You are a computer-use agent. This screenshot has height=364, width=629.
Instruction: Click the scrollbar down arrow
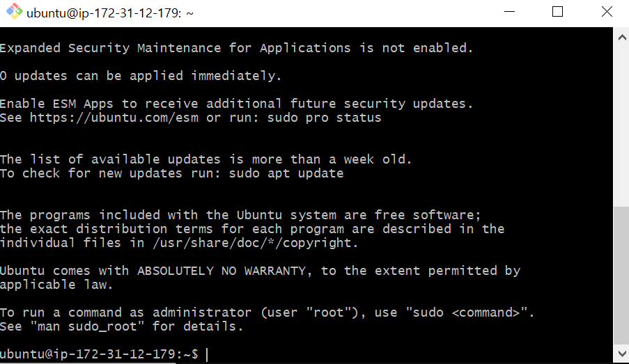pos(622,354)
